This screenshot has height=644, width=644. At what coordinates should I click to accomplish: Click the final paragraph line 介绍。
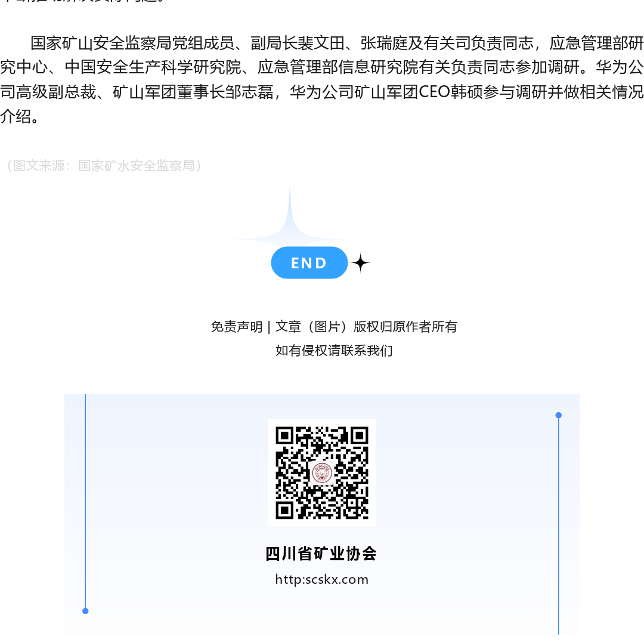[x=20, y=117]
